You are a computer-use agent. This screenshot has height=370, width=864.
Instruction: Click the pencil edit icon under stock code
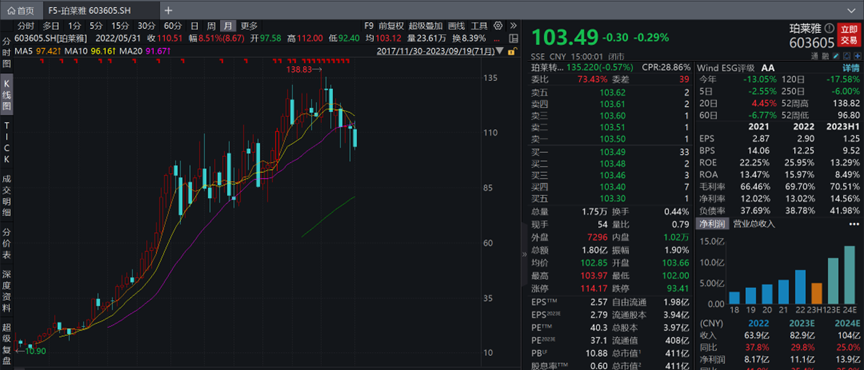pos(836,56)
